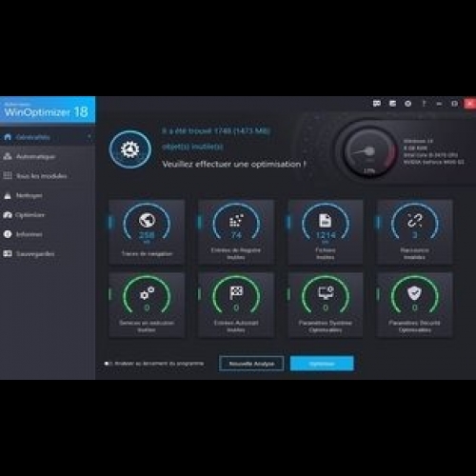This screenshot has height=476, width=476.
Task: Click the globe icon for Traces de navigation
Action: (147, 220)
